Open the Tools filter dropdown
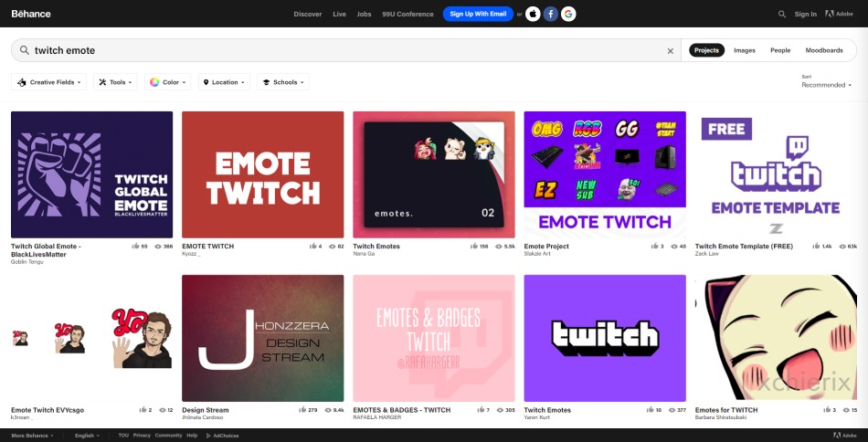868x442 pixels. click(x=115, y=82)
